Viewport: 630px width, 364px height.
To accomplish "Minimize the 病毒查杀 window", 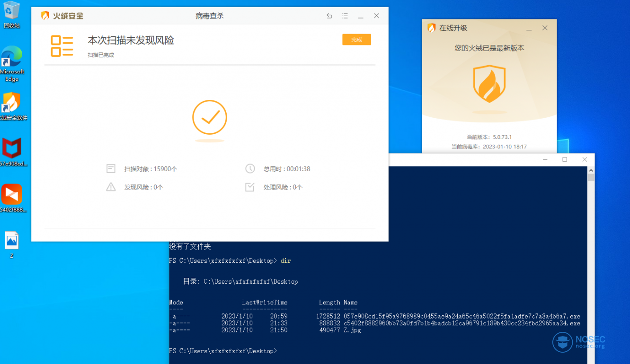I will pyautogui.click(x=361, y=16).
